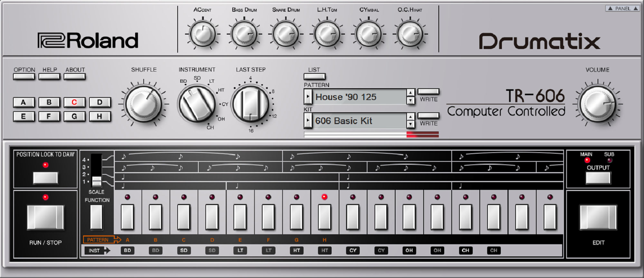Click the Scale selector slider
The width and height of the screenshot is (644, 278).
(x=96, y=181)
